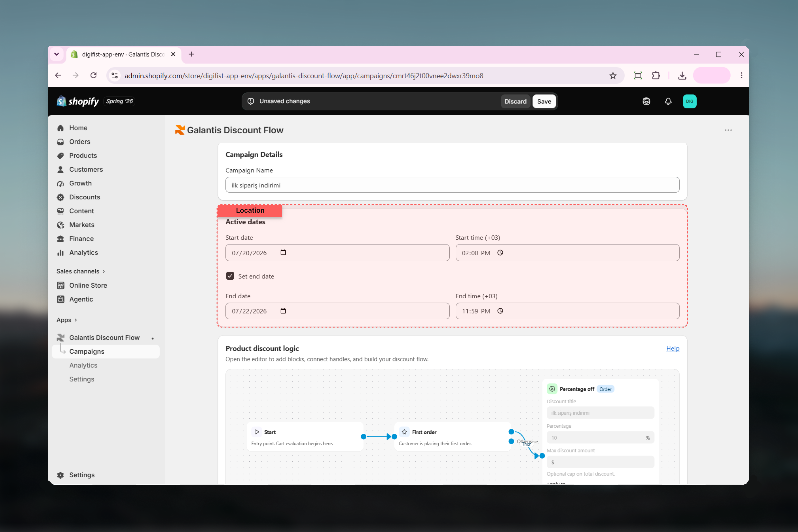Close the digifist-app-env browser tab

(x=173, y=54)
